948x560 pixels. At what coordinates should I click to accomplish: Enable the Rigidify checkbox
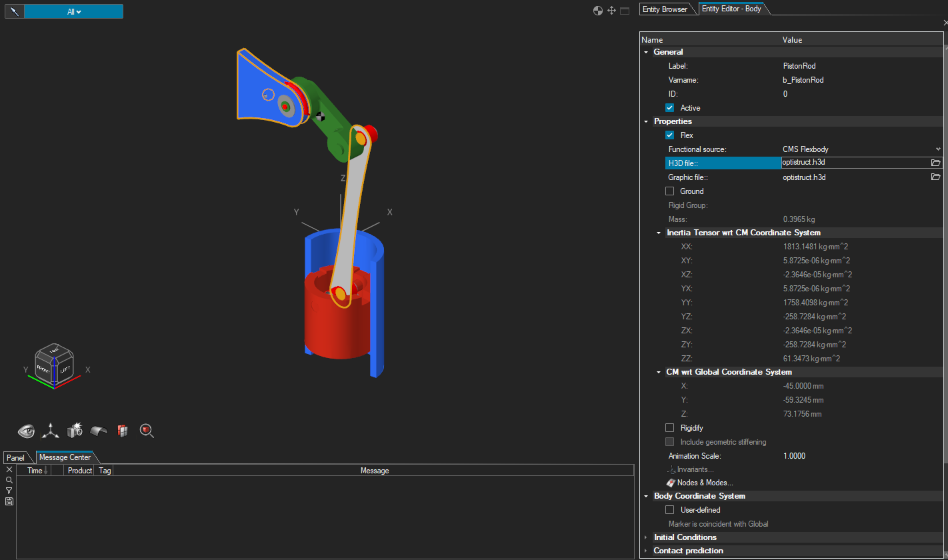tap(670, 428)
